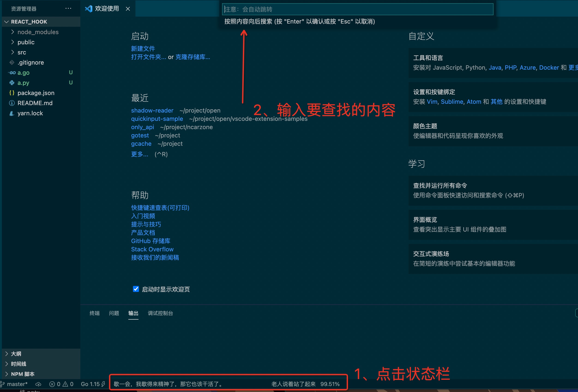578x392 pixels.
Task: Click the cloud publish sync icon
Action: coord(38,384)
